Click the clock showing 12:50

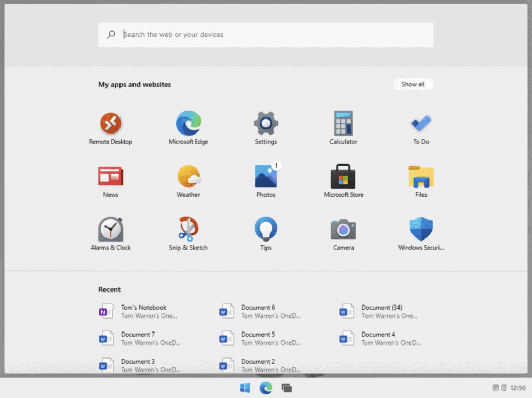point(518,388)
